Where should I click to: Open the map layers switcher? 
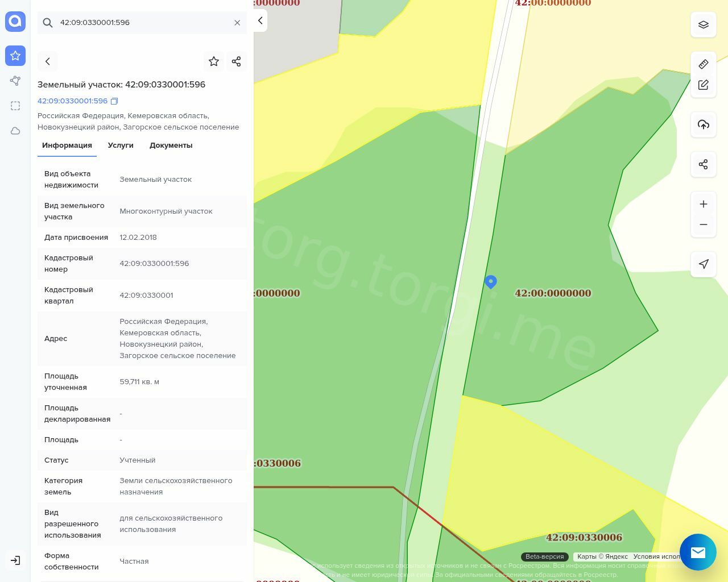[704, 24]
